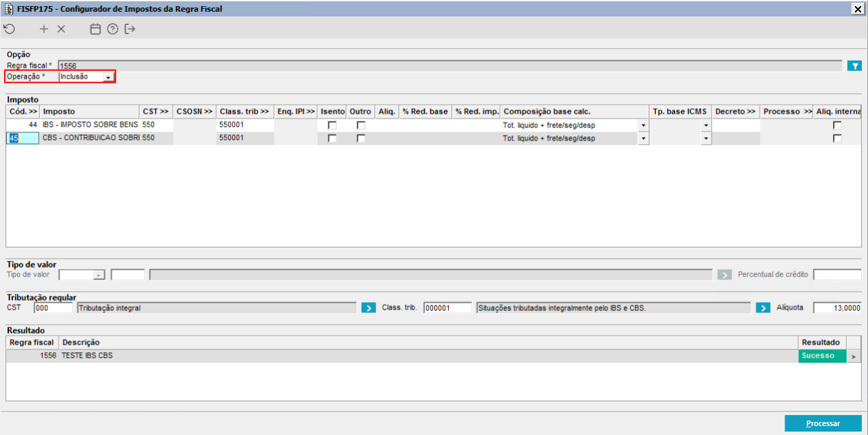Click the Cód. >> column header
The image size is (868, 435).
point(23,111)
